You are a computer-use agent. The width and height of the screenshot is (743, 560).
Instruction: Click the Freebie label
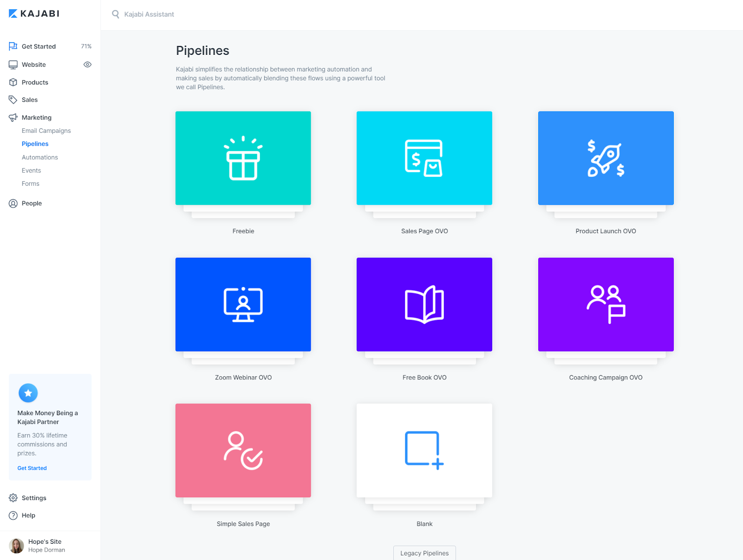(243, 231)
